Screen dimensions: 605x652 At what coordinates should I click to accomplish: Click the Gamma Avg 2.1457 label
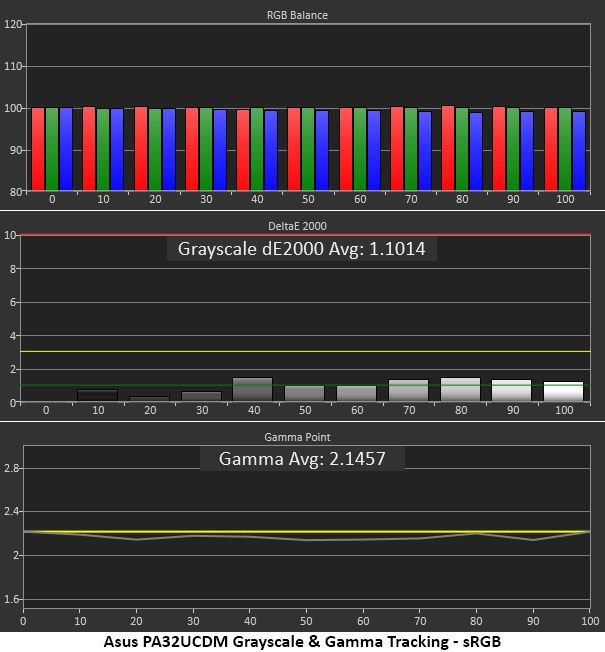(x=302, y=459)
